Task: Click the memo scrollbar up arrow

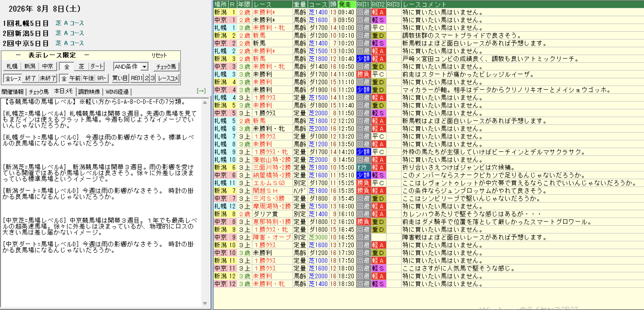Action: coord(205,102)
